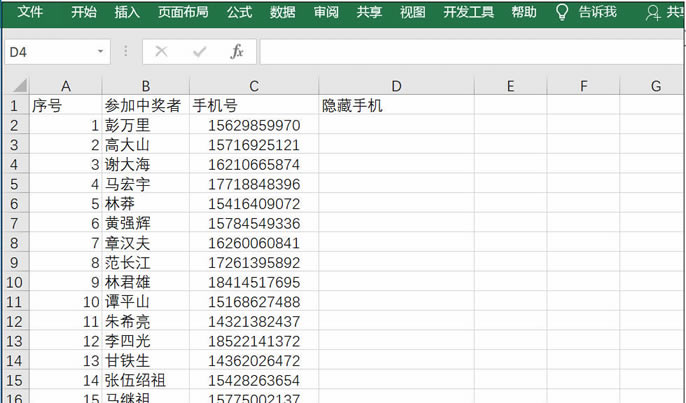Select row 1 header
The height and width of the screenshot is (403, 686).
coord(14,105)
